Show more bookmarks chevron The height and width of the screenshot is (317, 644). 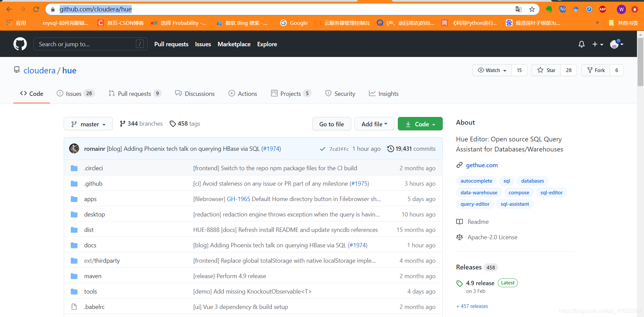597,22
